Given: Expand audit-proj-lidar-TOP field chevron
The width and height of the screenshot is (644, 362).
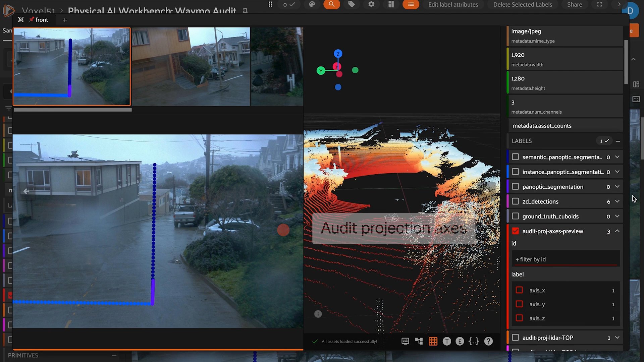Looking at the screenshot, I should pyautogui.click(x=617, y=338).
